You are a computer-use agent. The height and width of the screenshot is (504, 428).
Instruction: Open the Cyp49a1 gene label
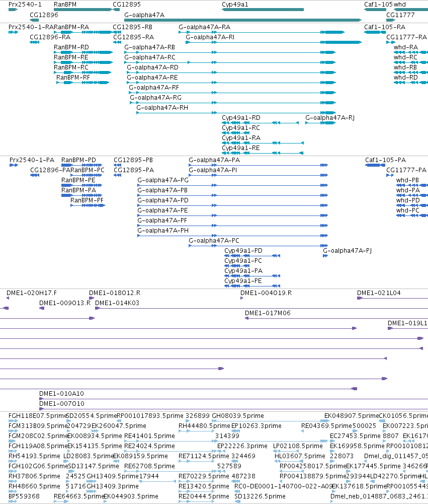pos(235,5)
